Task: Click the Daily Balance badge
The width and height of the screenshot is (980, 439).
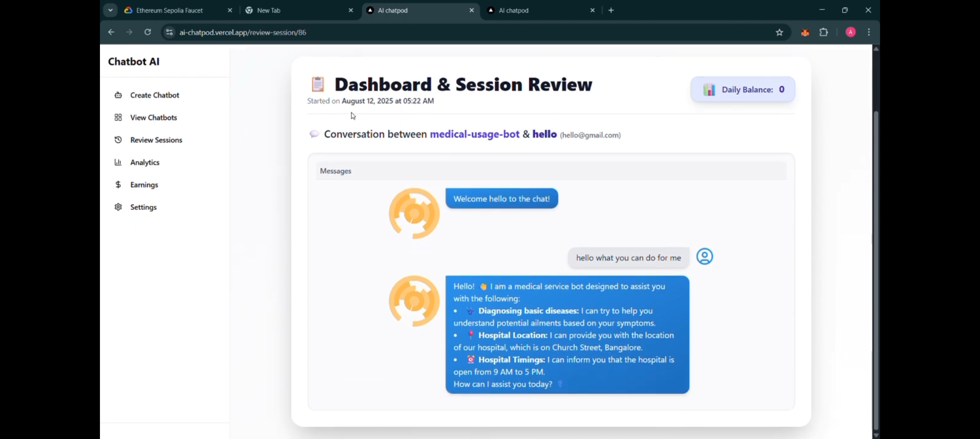Action: tap(743, 89)
